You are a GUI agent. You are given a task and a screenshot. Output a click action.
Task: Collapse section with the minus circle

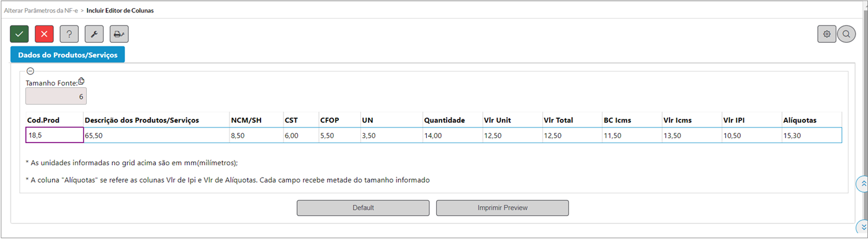tap(30, 71)
